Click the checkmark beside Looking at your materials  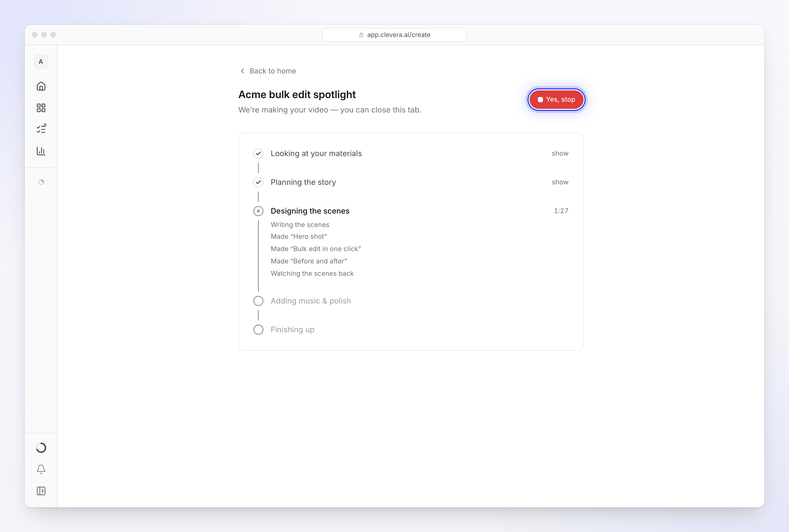tap(258, 153)
